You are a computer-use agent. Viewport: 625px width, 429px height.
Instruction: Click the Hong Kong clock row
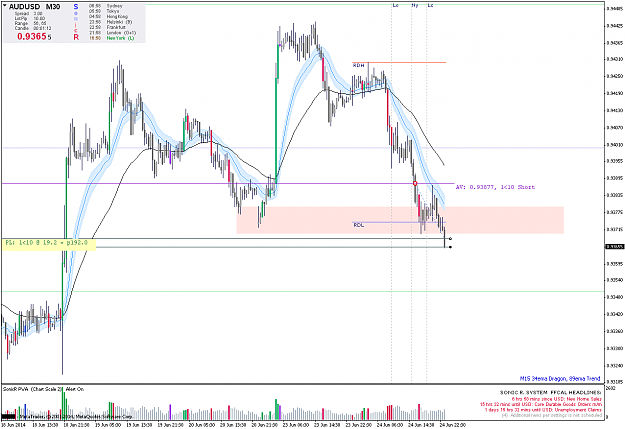tap(108, 16)
